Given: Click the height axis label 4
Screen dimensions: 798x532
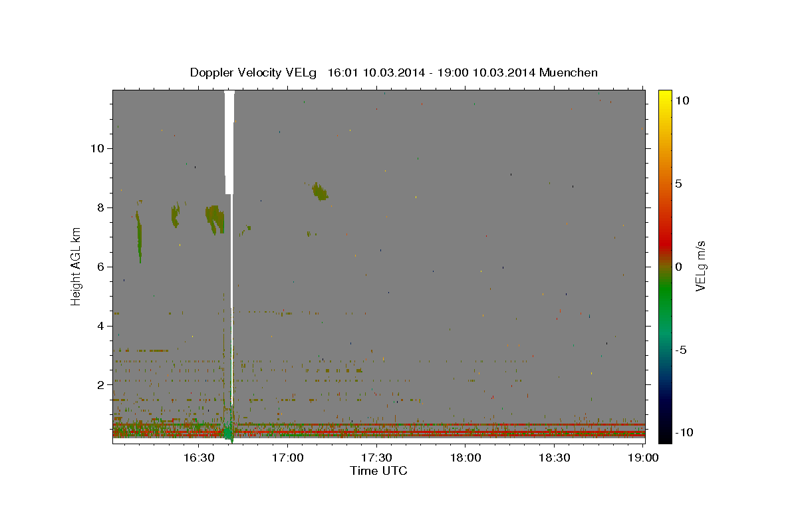Looking at the screenshot, I should [102, 326].
